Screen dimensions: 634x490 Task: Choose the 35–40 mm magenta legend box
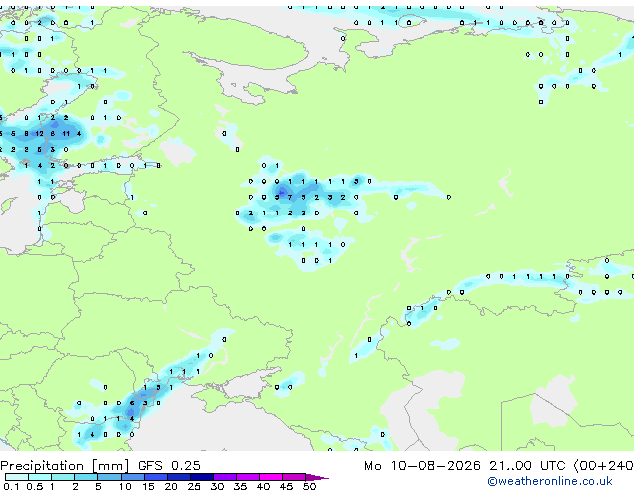point(248,477)
